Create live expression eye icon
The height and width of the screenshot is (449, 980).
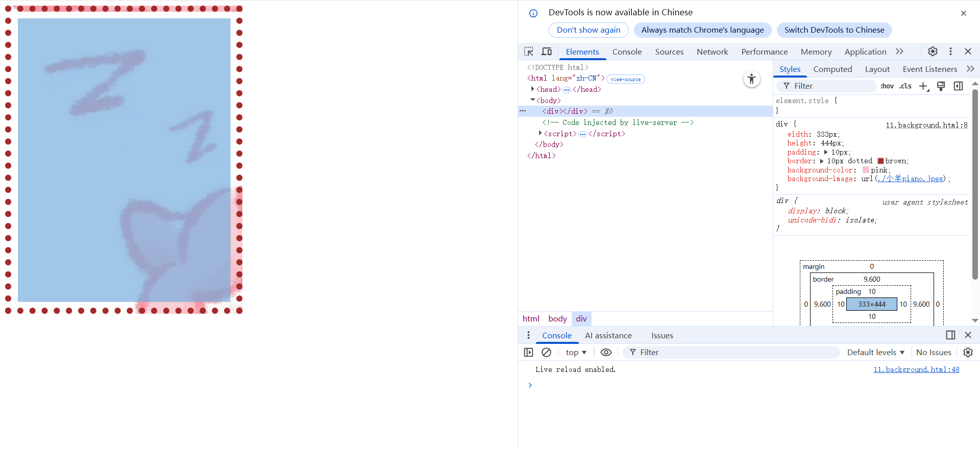point(606,353)
